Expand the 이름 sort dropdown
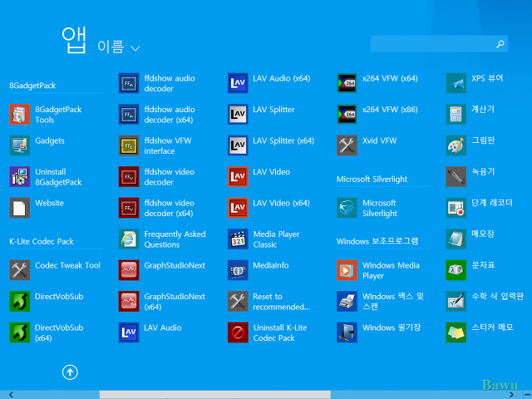Viewport: 532px width, 399px height. [119, 47]
